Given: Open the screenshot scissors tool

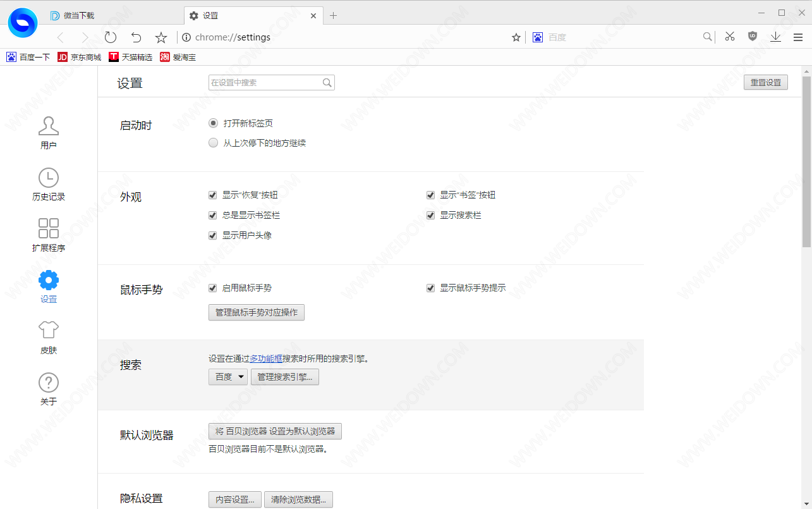Looking at the screenshot, I should [730, 37].
